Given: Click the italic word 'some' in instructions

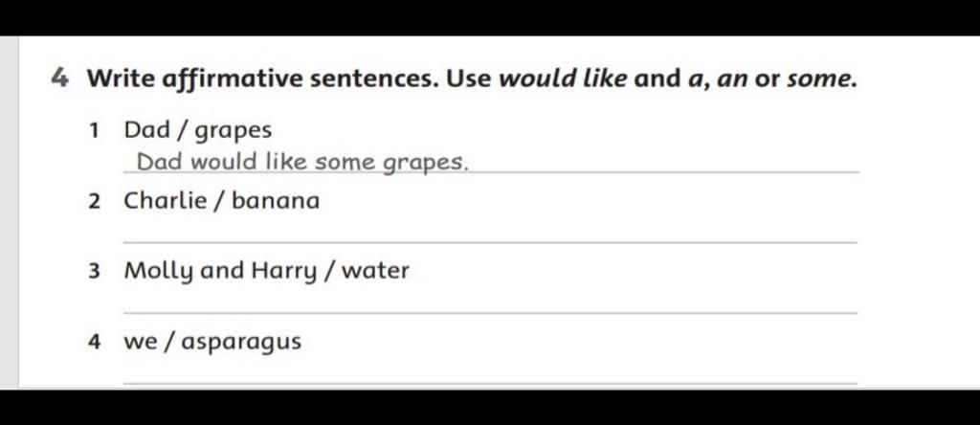Looking at the screenshot, I should 821,79.
